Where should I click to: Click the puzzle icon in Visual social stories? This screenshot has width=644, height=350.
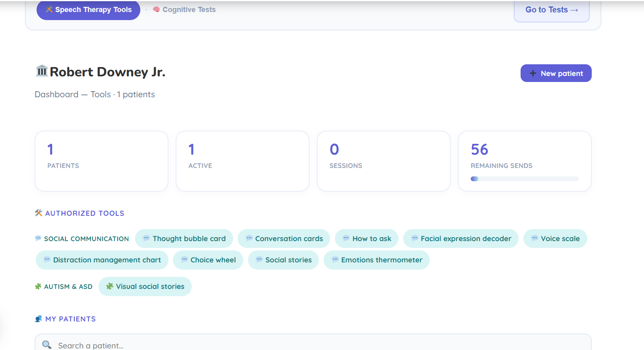[110, 286]
